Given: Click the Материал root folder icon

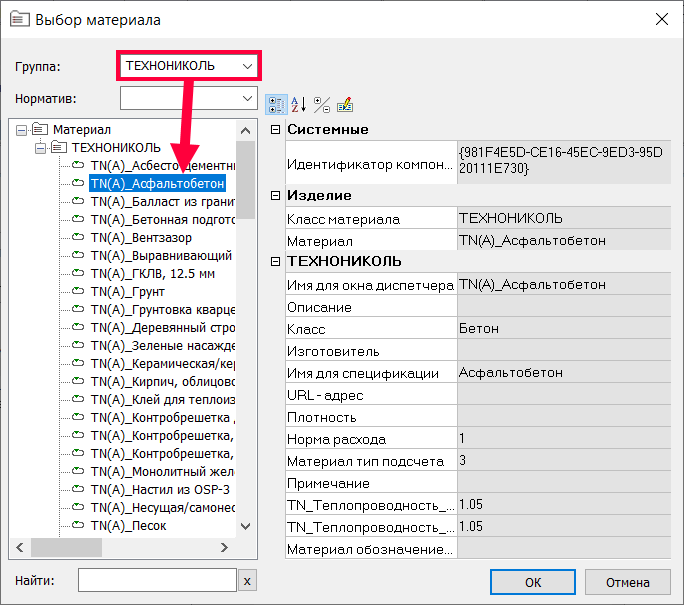Looking at the screenshot, I should click(x=40, y=129).
